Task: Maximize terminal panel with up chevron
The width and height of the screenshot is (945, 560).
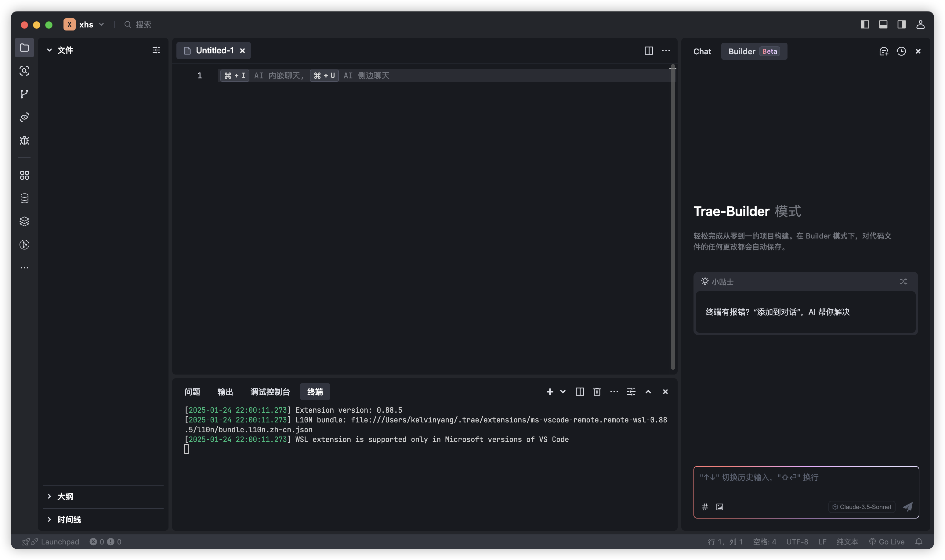Action: point(648,392)
